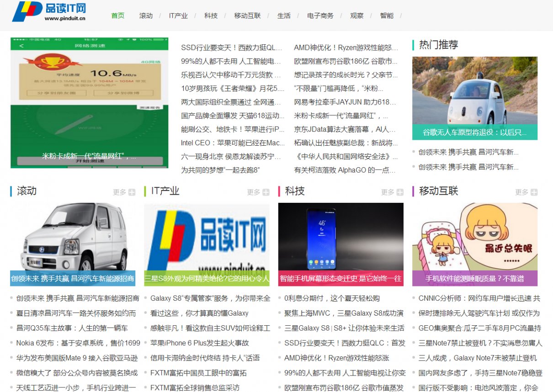553x392 pixels.
Task: Open headline '网易考拉牵手JAYJUN 助力618...'
Action: point(345,102)
